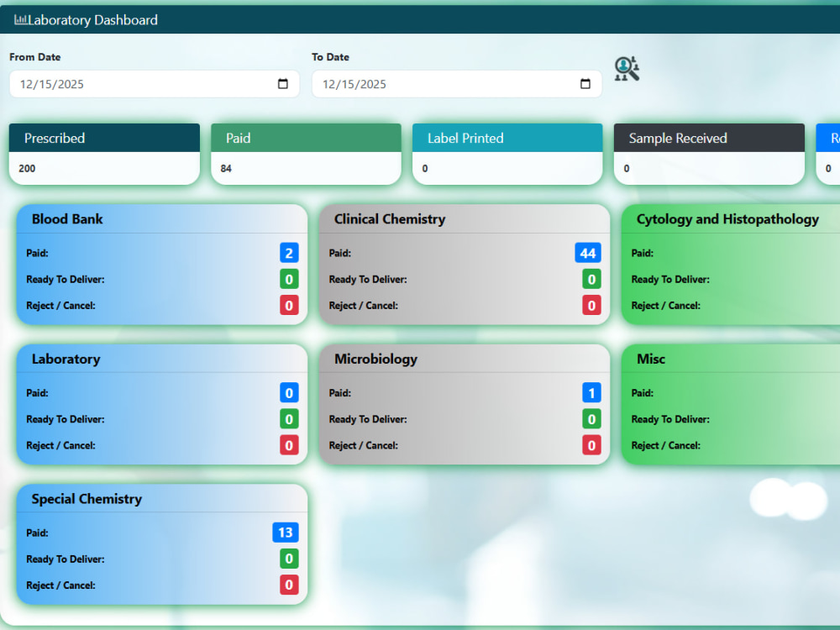Click Microbiology Paid count badge 1
Image resolution: width=840 pixels, height=630 pixels.
591,392
